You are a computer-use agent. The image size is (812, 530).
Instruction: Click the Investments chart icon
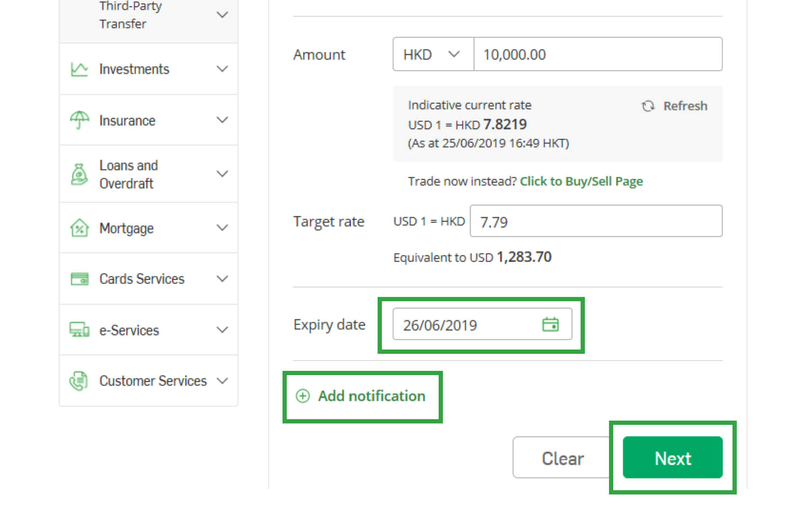pyautogui.click(x=79, y=69)
